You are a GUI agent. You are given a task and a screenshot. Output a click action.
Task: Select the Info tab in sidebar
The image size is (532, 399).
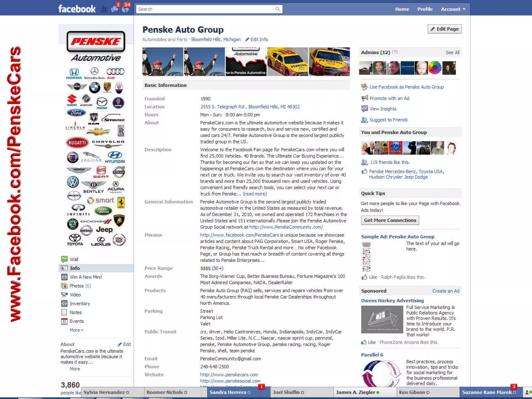coord(75,268)
